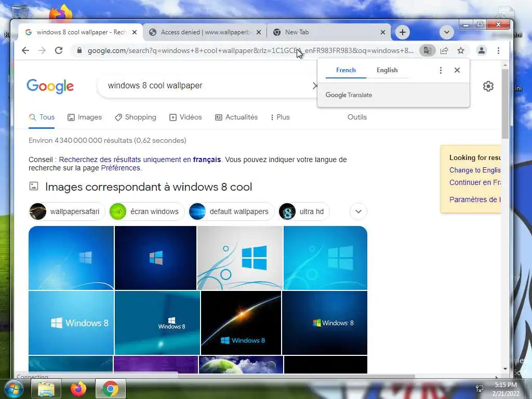
Task: Switch to the Access denied wallpaper tab
Action: coord(205,32)
